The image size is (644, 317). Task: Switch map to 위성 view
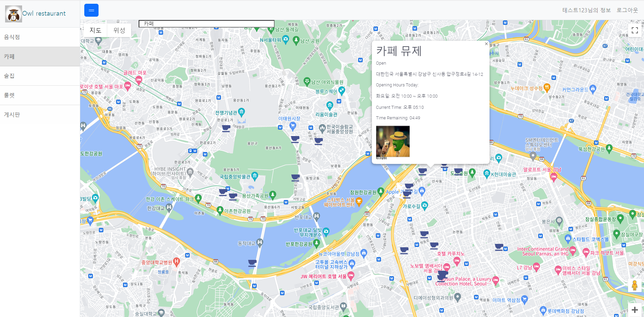coord(119,30)
